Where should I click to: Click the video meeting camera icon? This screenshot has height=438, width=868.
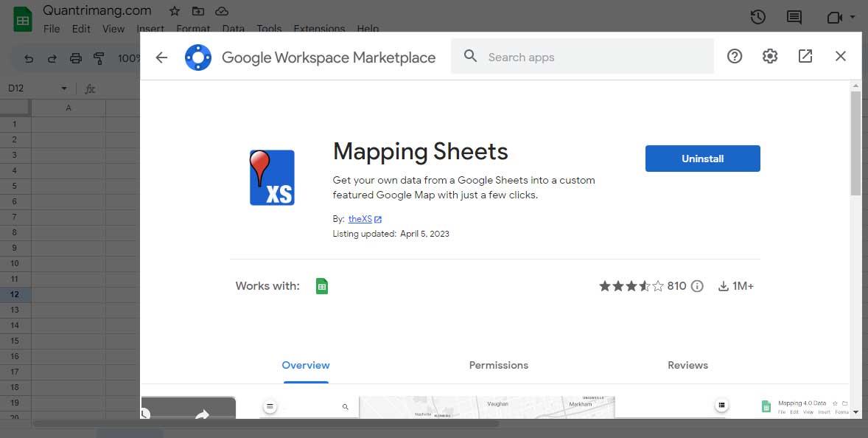(x=834, y=18)
